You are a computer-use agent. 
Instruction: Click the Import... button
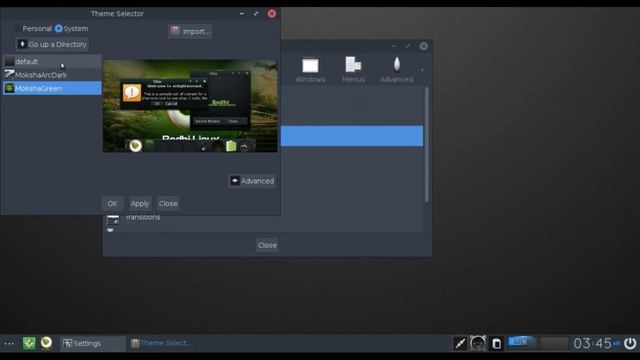[190, 31]
